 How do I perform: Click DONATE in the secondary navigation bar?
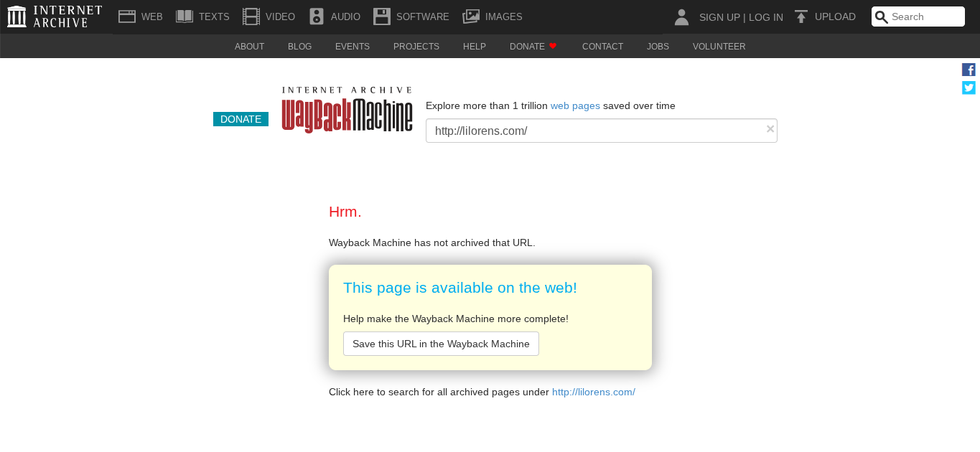[x=527, y=47]
